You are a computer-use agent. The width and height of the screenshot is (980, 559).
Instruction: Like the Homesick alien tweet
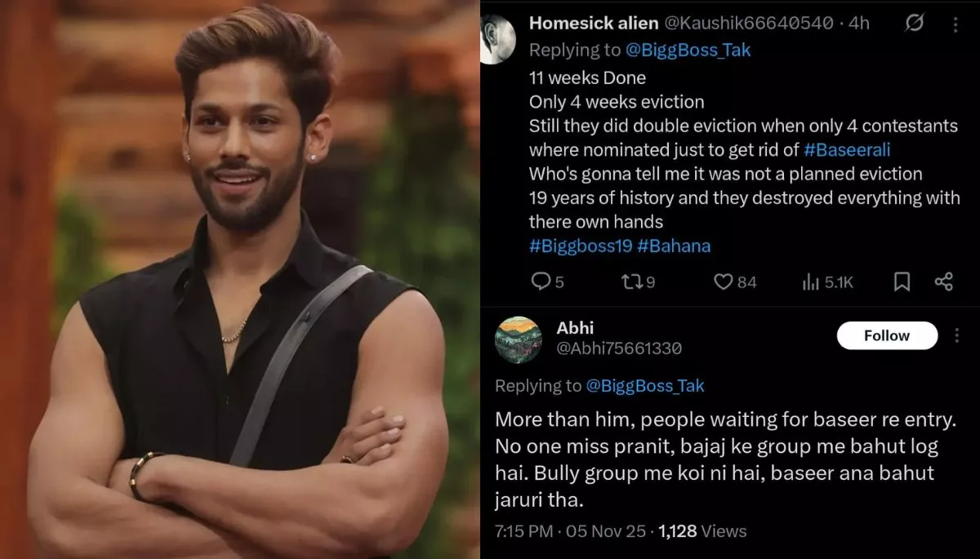pos(724,282)
